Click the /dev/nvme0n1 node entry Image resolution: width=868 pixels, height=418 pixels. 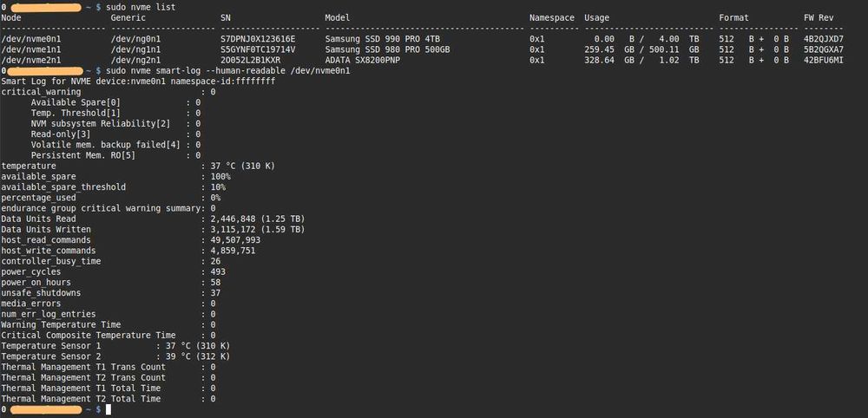click(31, 39)
